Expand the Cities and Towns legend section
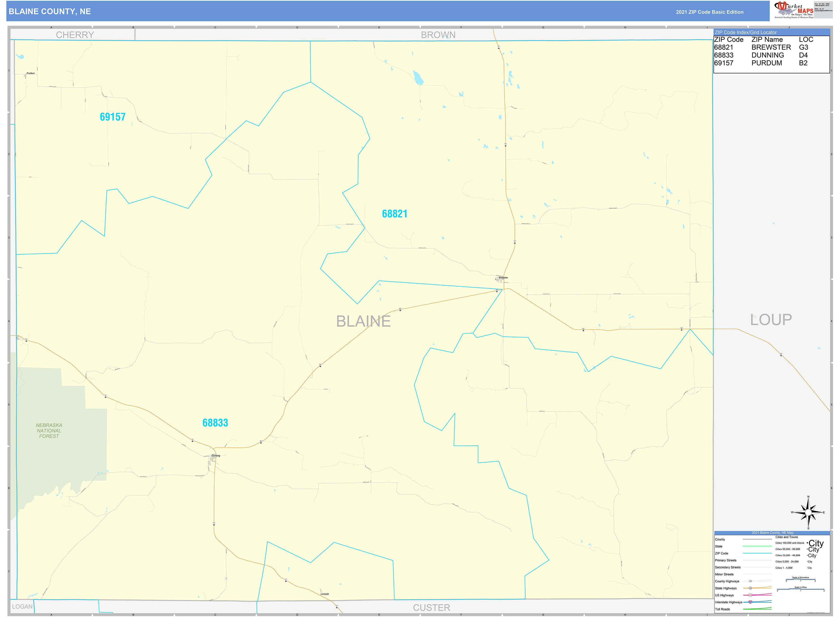The height and width of the screenshot is (617, 840). (x=787, y=537)
